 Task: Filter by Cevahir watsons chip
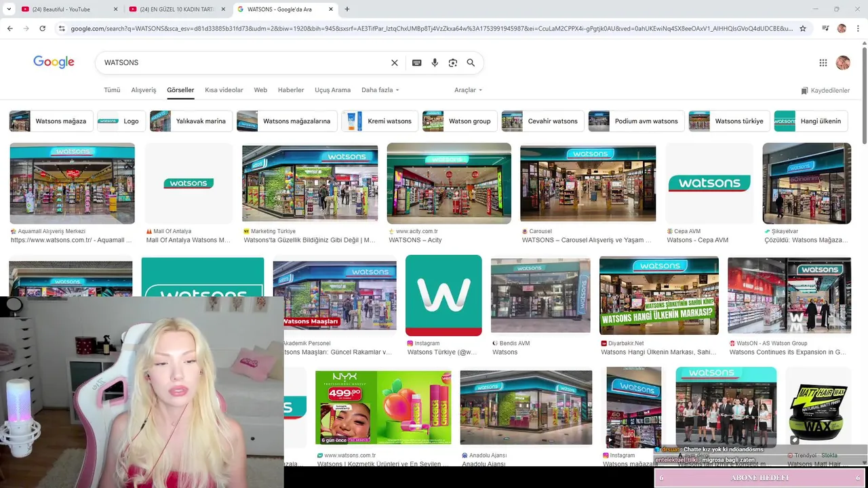pos(543,121)
